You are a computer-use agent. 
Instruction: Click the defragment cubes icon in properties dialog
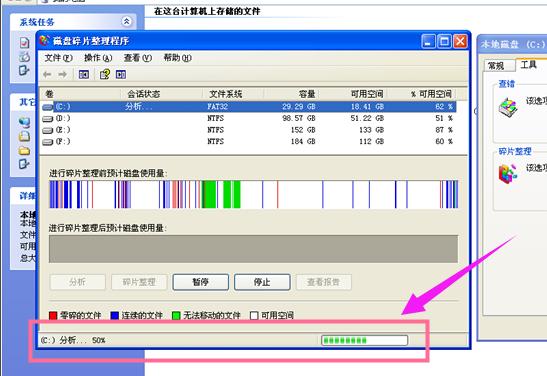click(x=508, y=174)
